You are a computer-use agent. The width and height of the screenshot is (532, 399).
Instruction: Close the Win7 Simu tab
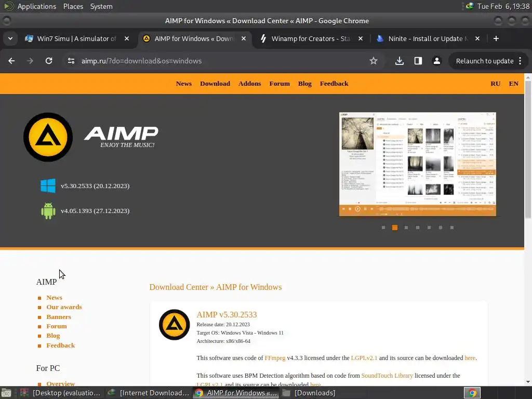[127, 38]
